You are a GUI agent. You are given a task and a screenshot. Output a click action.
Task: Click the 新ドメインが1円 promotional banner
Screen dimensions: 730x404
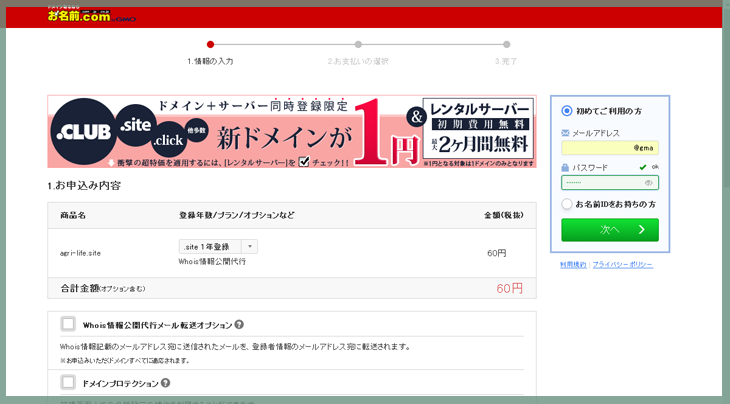pos(292,132)
